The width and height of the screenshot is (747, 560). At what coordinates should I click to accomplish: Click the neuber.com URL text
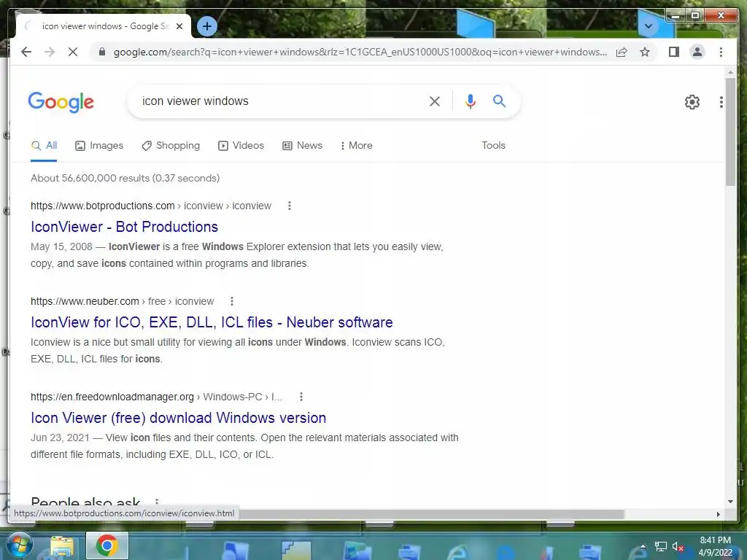pos(122,301)
